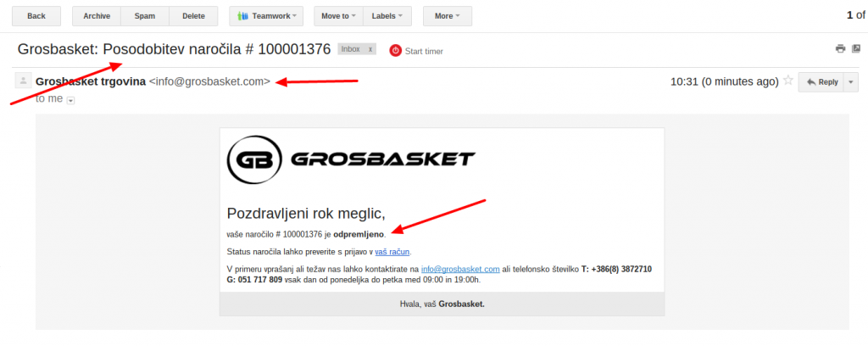The height and width of the screenshot is (346, 868).
Task: Open email in new window icon
Action: (856, 48)
